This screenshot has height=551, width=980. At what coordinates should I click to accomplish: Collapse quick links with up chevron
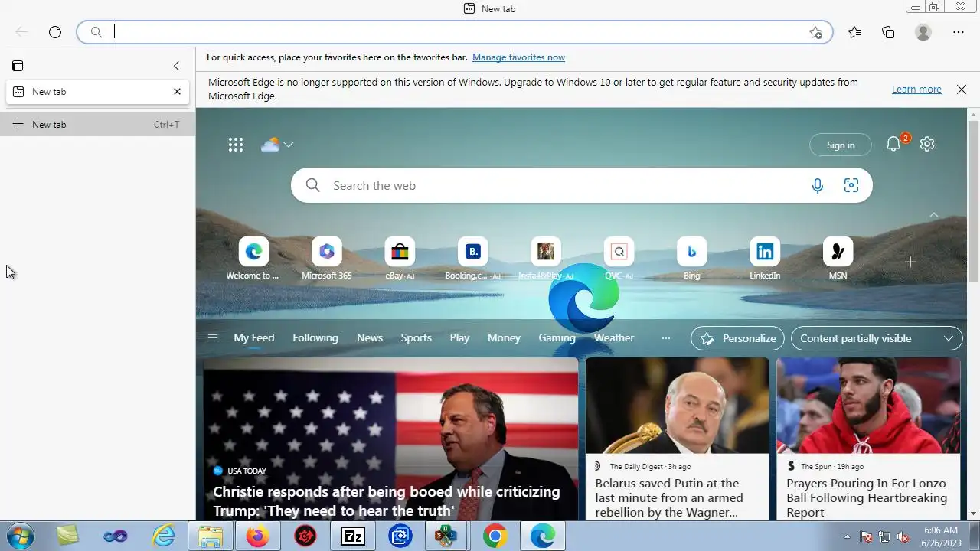(x=934, y=215)
